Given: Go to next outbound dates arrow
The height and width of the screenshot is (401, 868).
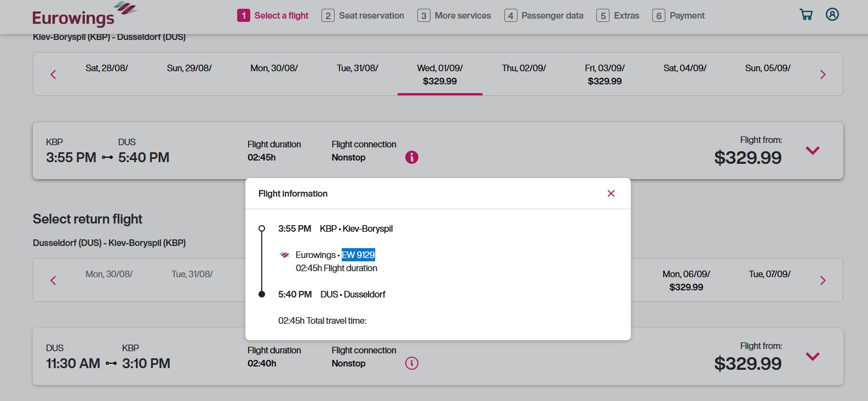Looking at the screenshot, I should coord(823,75).
